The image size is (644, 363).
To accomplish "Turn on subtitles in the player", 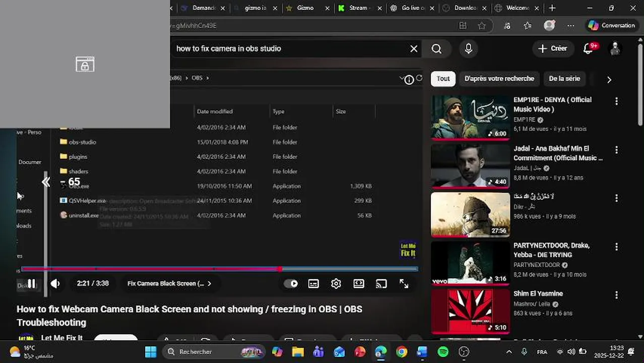I will [313, 284].
